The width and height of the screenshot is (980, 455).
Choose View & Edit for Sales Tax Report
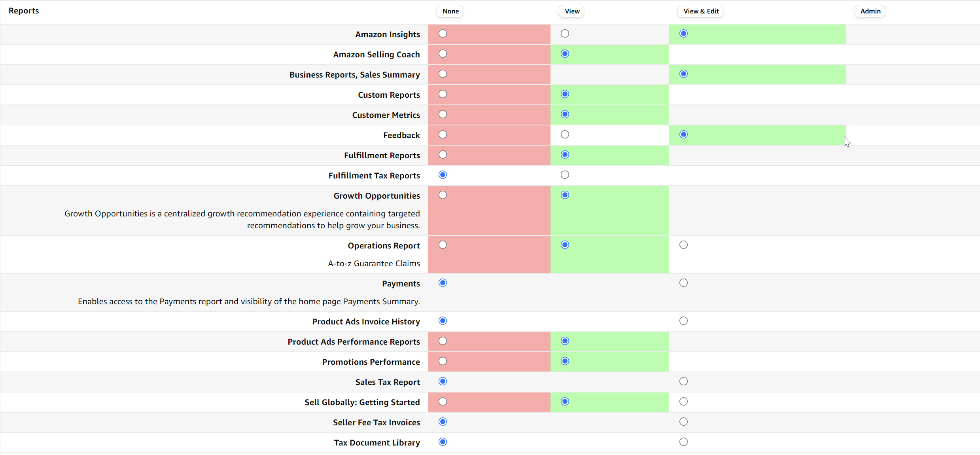point(683,381)
